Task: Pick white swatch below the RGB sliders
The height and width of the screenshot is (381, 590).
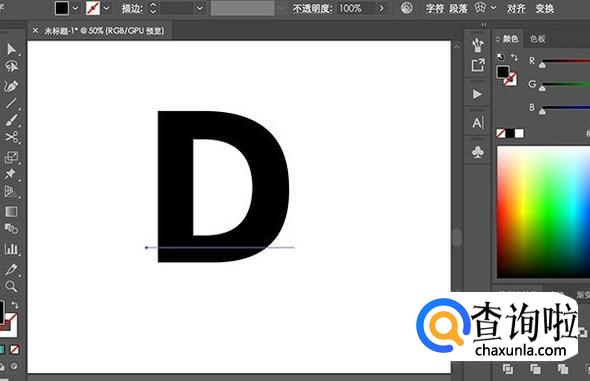Action: pyautogui.click(x=519, y=134)
